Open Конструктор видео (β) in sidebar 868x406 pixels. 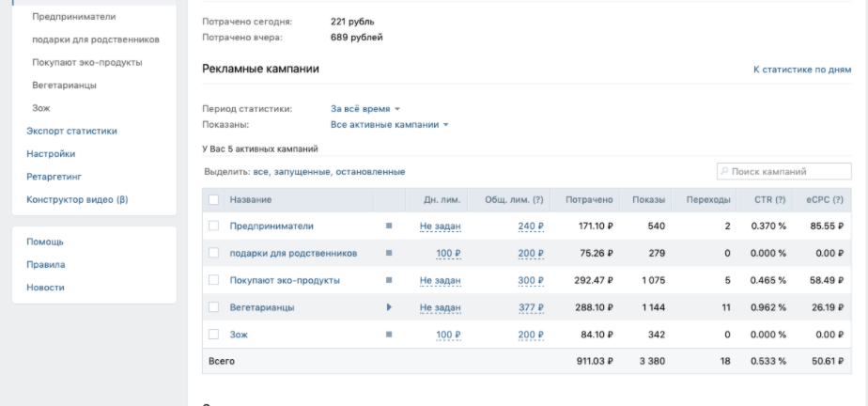pos(77,199)
